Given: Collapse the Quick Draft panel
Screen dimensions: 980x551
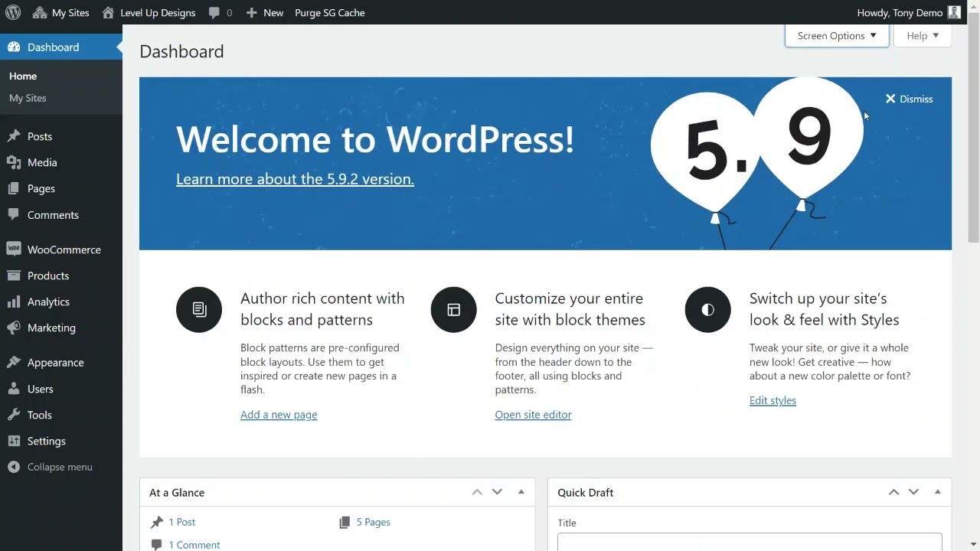Looking at the screenshot, I should [x=938, y=492].
